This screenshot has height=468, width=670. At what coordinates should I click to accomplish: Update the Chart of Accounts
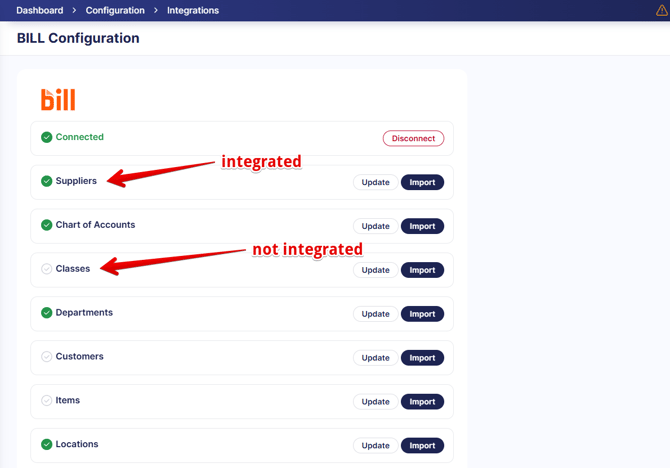click(375, 226)
